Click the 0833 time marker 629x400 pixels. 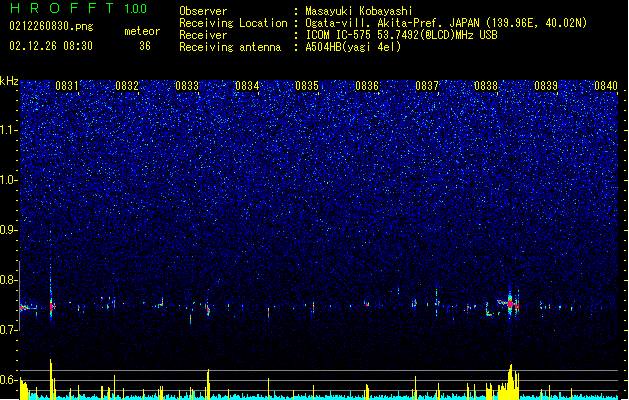[x=187, y=86]
